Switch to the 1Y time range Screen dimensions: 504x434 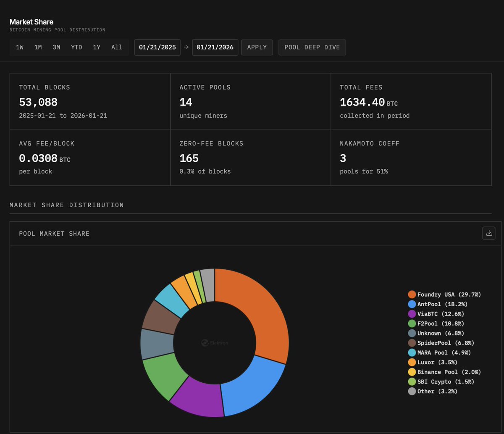pyautogui.click(x=97, y=47)
